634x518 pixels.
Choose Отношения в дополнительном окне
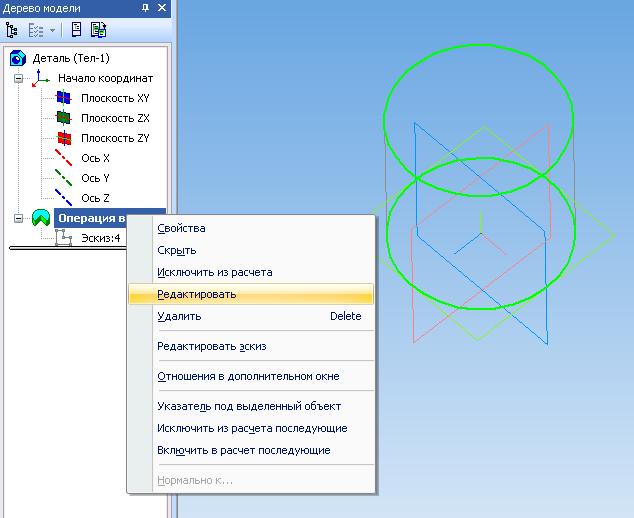click(251, 376)
